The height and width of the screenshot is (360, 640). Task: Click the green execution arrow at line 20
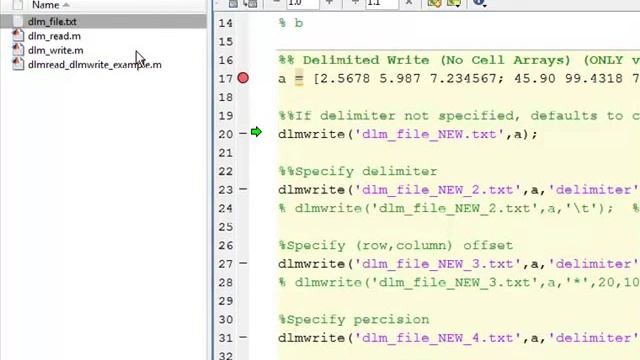(x=256, y=132)
